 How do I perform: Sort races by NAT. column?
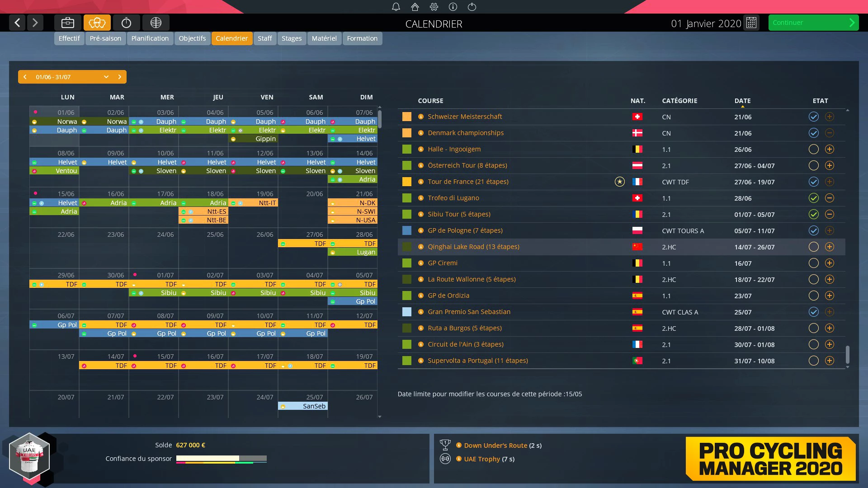click(x=638, y=101)
